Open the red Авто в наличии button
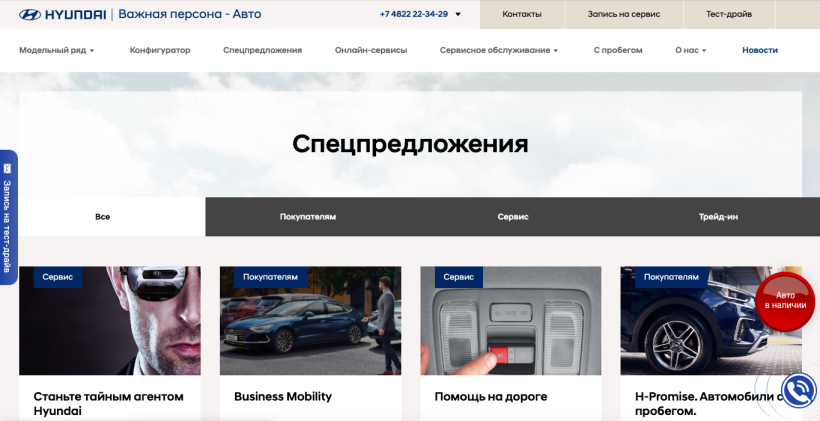The image size is (820, 421). 785,301
